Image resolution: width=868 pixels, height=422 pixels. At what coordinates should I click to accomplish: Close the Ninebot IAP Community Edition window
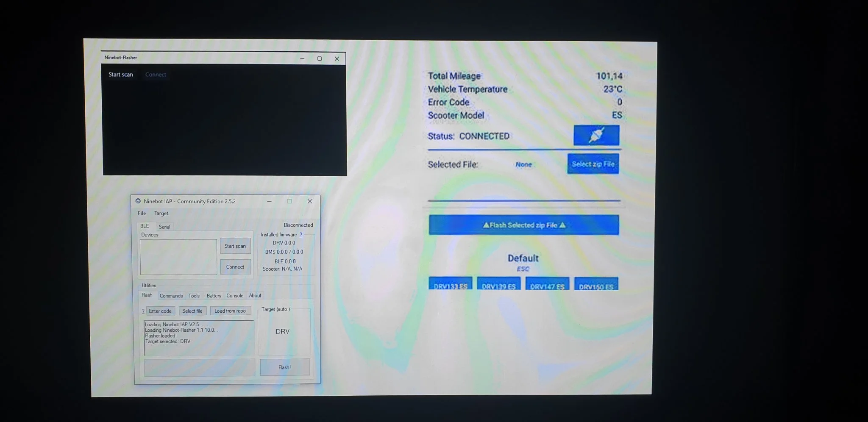click(310, 201)
